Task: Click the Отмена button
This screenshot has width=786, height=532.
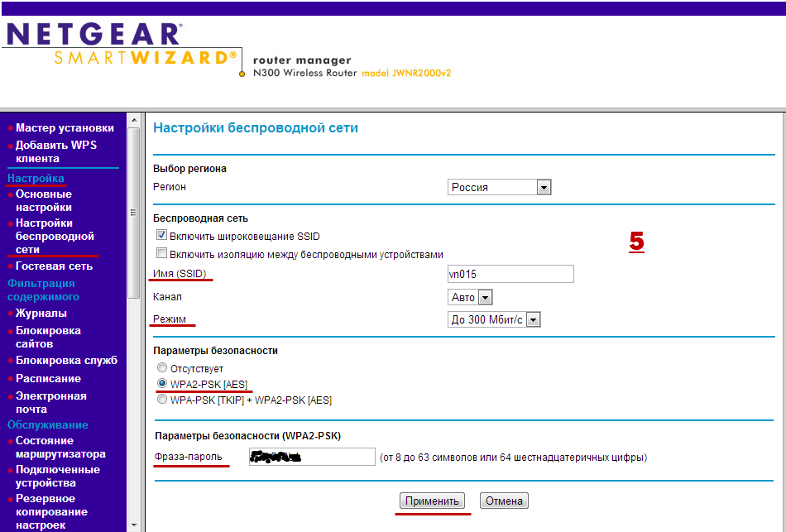Action: coord(504,501)
